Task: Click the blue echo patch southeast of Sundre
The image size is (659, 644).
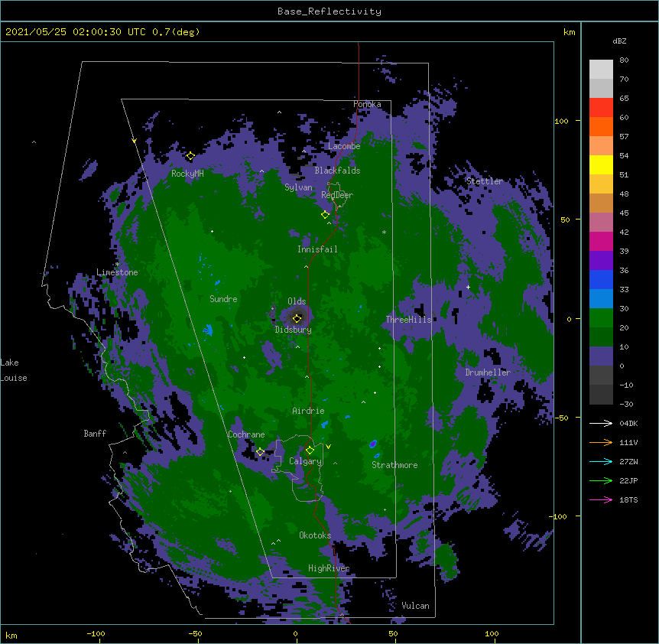Action: pyautogui.click(x=208, y=330)
